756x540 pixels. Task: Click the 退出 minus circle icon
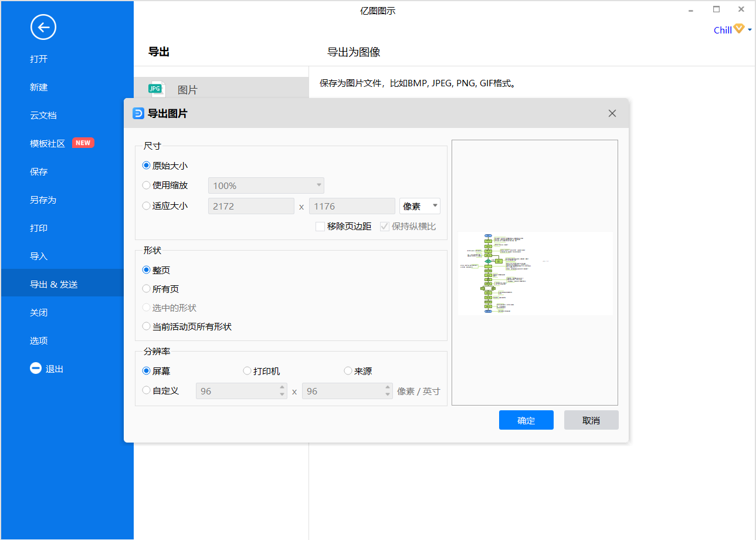[36, 369]
